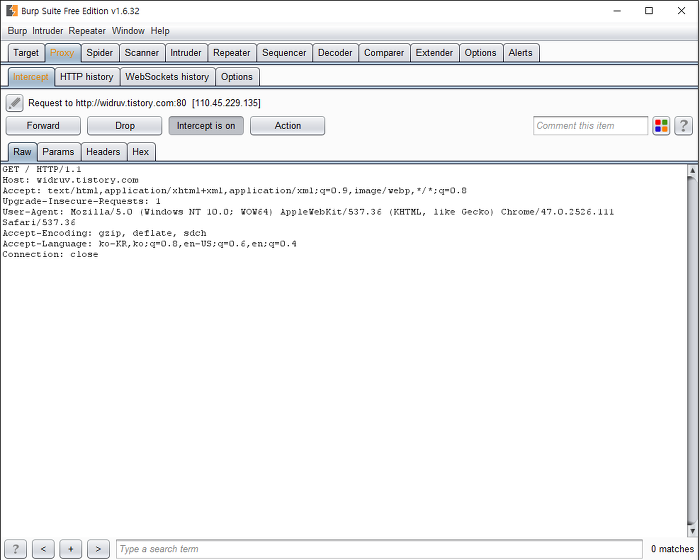Click the question mark help icon beside comment field
The width and height of the screenshot is (700, 560).
coord(683,126)
